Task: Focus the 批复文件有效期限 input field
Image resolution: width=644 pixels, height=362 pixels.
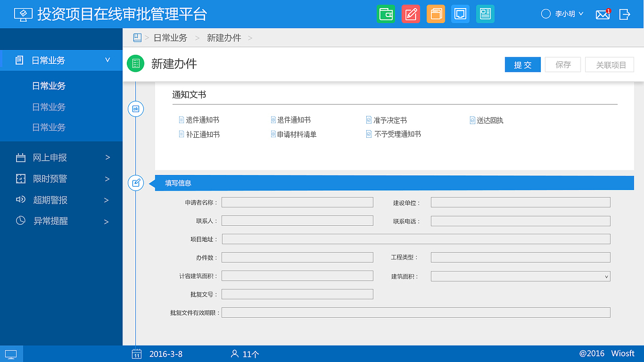Action: pyautogui.click(x=416, y=312)
